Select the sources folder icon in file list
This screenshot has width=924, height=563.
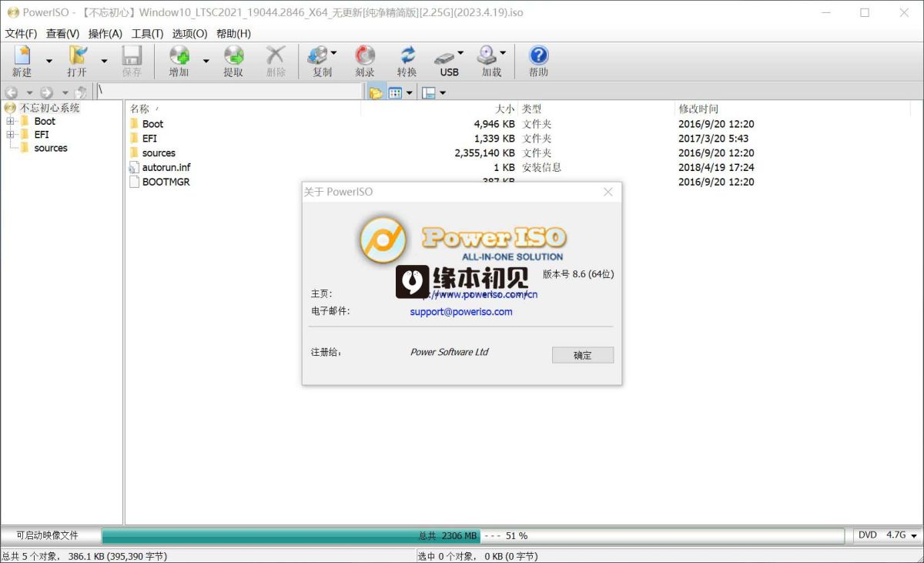pos(135,152)
